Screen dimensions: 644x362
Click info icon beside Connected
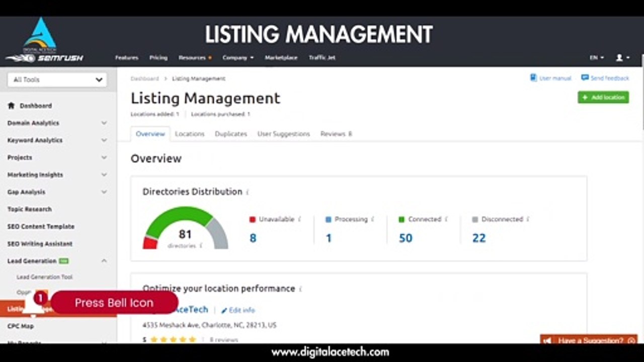[446, 219]
